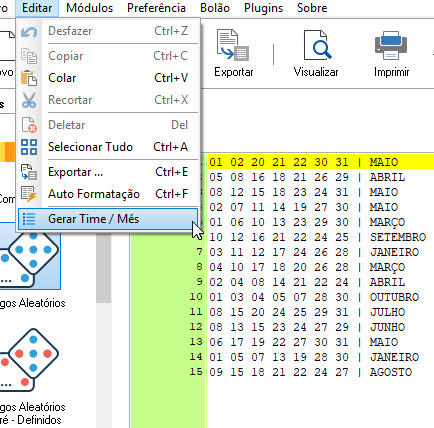Open the Bolão menu

[x=215, y=8]
